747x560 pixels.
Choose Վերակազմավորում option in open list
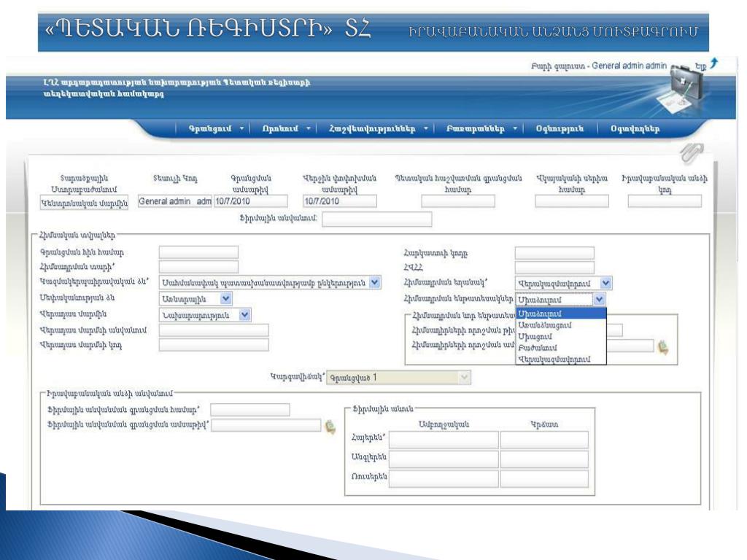[x=561, y=359]
